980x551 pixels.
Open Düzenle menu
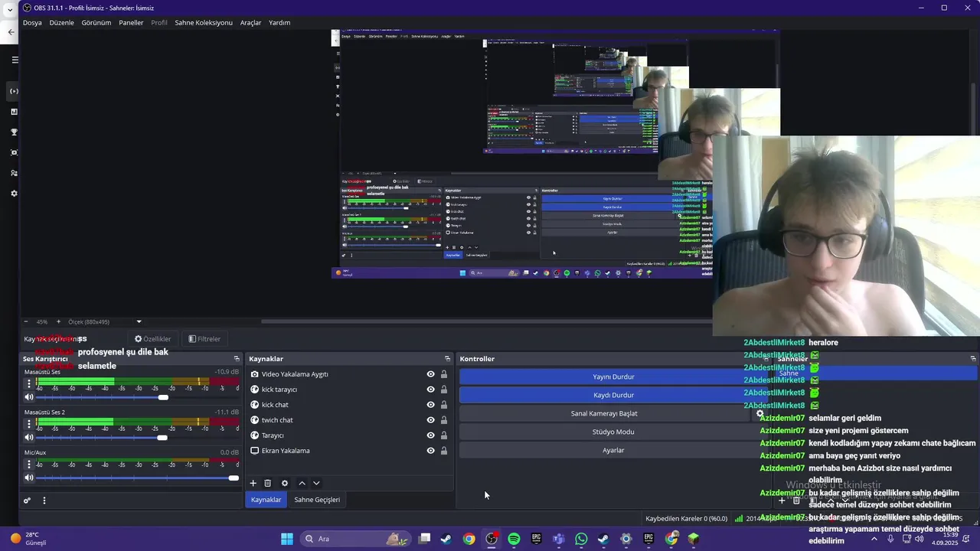point(62,23)
